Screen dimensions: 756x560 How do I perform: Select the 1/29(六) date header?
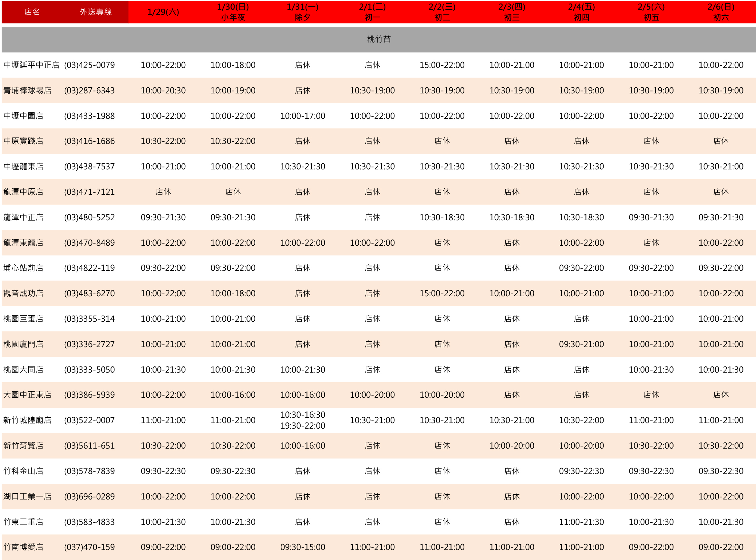click(x=163, y=12)
